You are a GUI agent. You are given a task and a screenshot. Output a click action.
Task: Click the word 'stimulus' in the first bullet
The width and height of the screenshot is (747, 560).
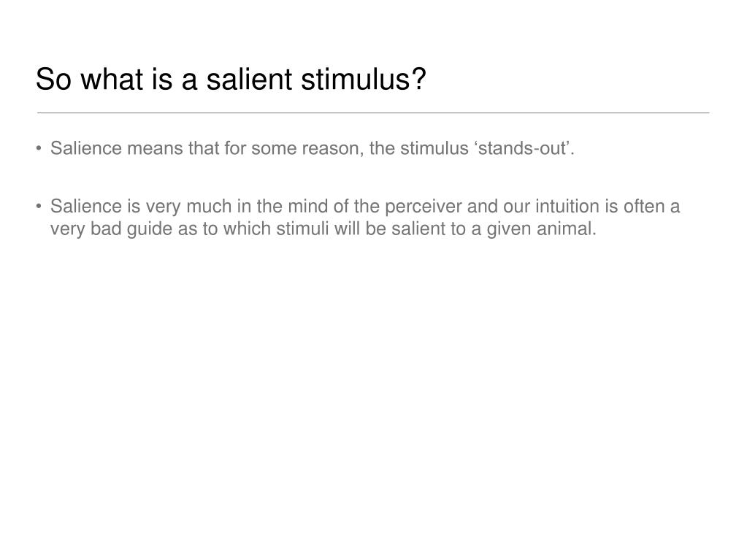point(434,148)
